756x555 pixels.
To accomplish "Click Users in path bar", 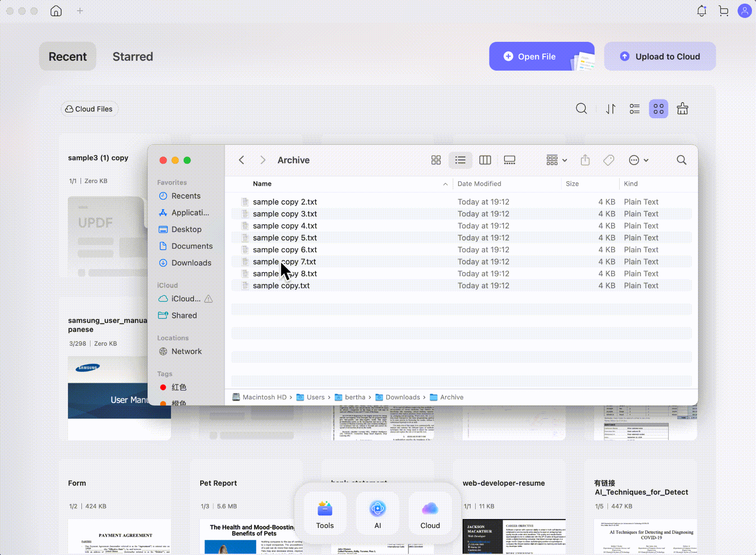I will 310,397.
